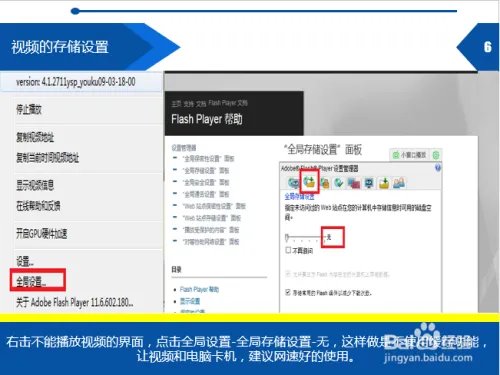Open the 播放受保护的内容 面板 link

tap(211, 230)
